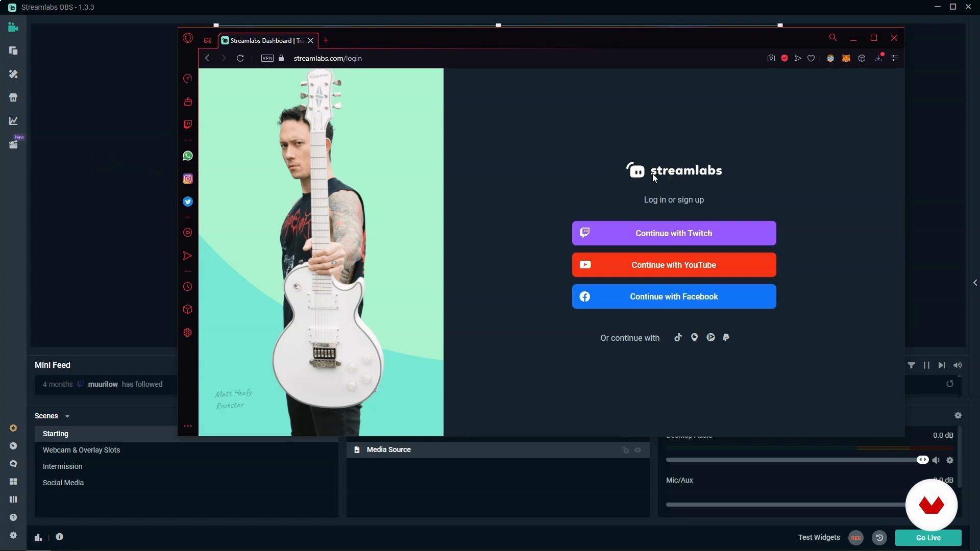
Task: Open History clock icon in Opera sidebar
Action: pos(188,287)
